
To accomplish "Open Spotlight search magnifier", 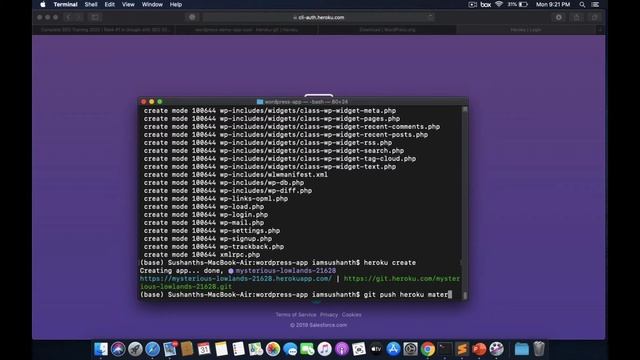I will (x=582, y=4).
